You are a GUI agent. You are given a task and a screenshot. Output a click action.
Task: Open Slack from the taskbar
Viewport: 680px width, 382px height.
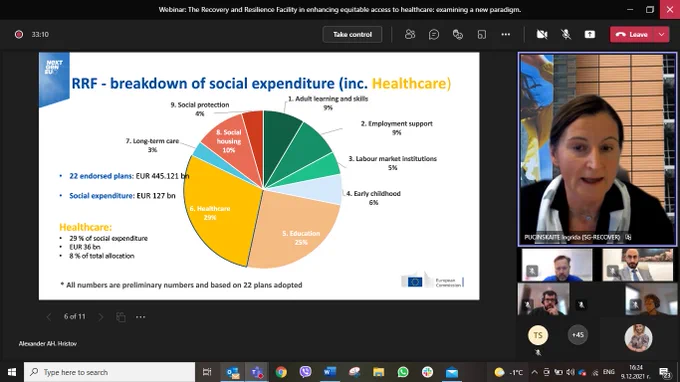427,372
